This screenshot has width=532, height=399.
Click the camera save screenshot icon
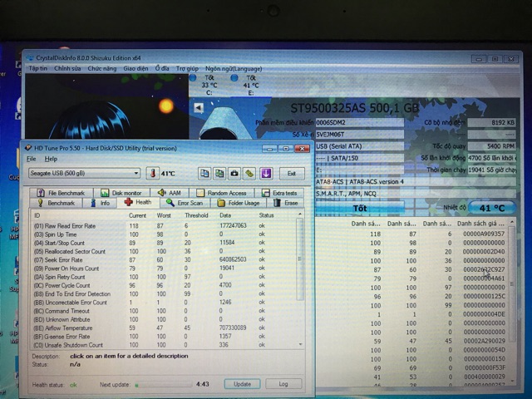(x=234, y=173)
